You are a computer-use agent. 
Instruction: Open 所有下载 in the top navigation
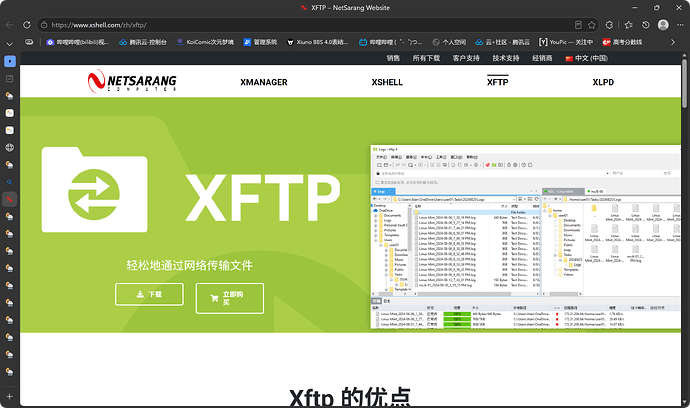[426, 58]
